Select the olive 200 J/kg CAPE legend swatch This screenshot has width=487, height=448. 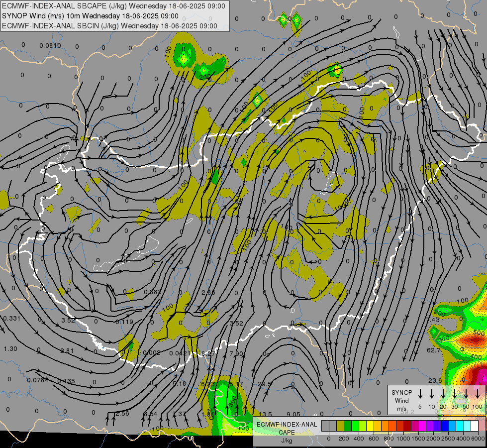click(340, 426)
